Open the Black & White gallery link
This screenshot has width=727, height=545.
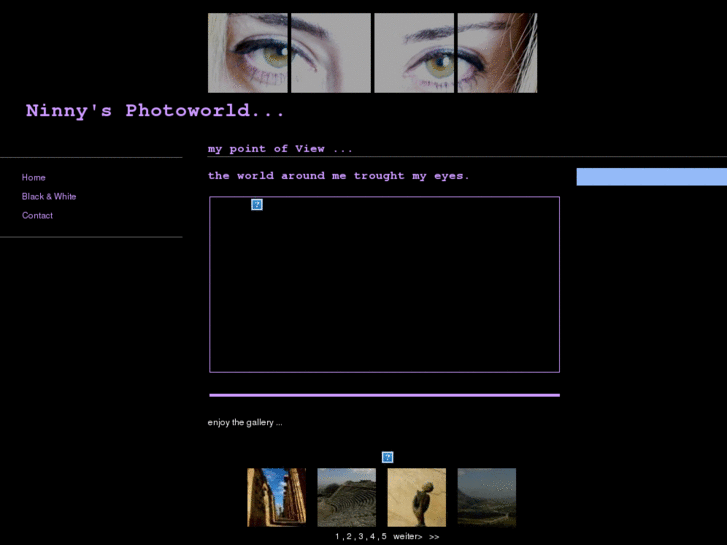click(49, 197)
